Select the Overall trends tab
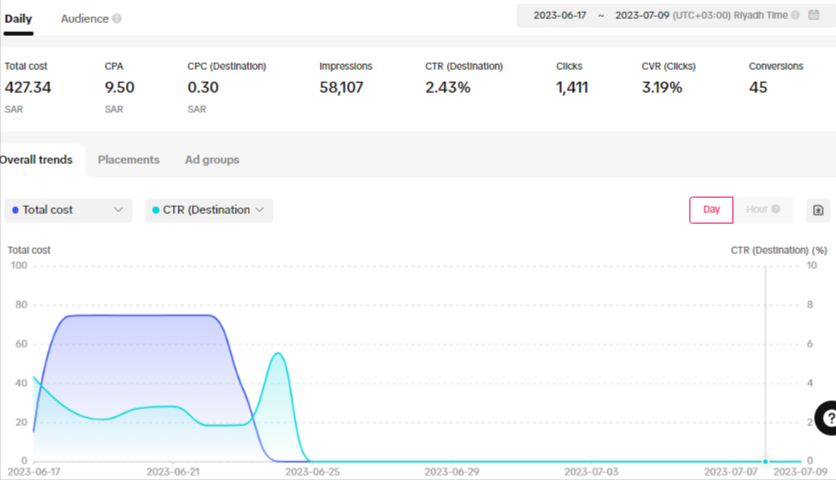The height and width of the screenshot is (480, 836). click(36, 160)
